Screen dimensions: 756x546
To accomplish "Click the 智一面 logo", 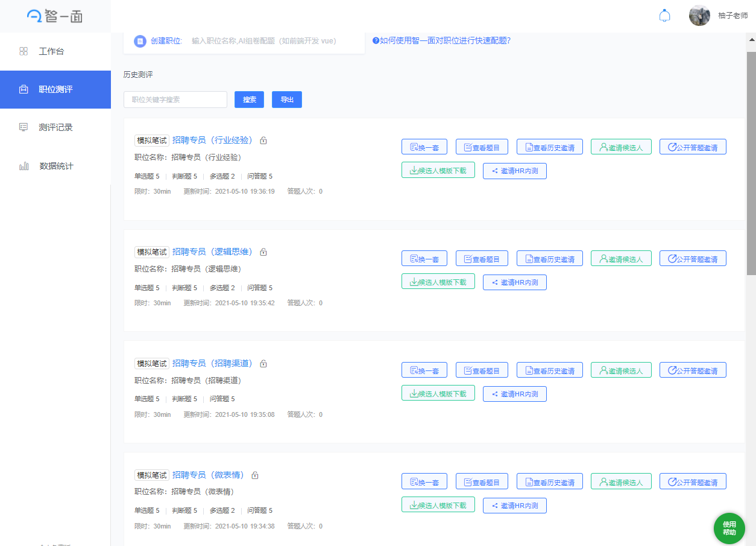I will pyautogui.click(x=55, y=16).
